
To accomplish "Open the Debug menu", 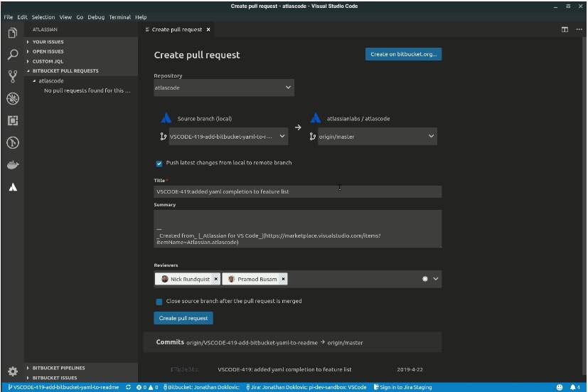I will pos(96,17).
